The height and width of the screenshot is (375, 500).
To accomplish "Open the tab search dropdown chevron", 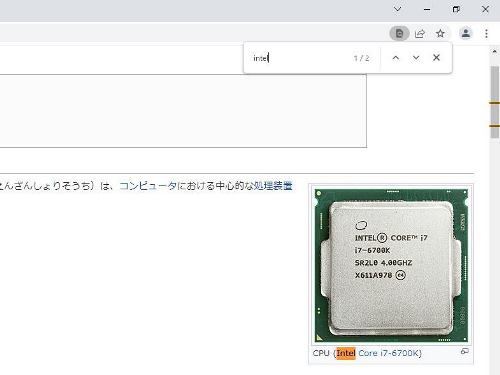I will pos(397,9).
